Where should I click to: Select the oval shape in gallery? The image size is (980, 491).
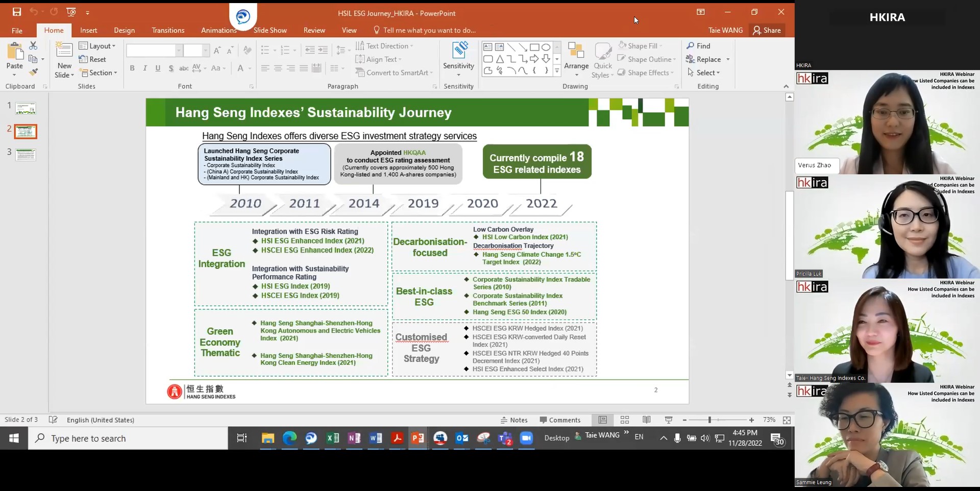tap(546, 47)
